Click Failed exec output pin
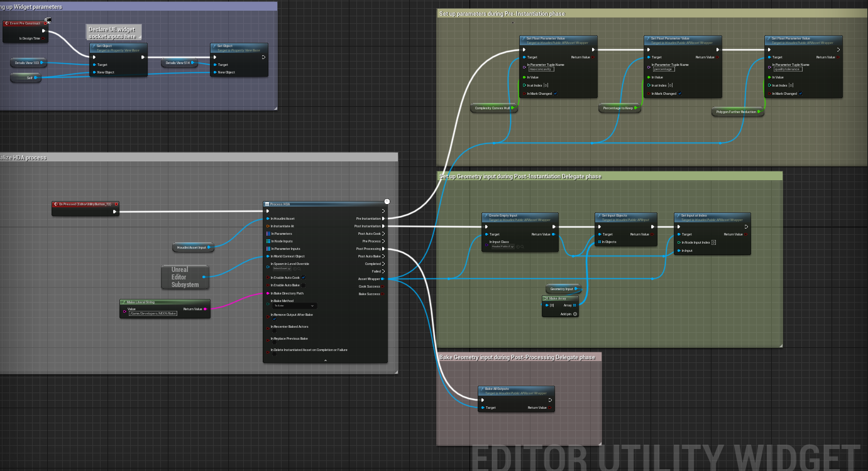The image size is (868, 471). click(384, 271)
